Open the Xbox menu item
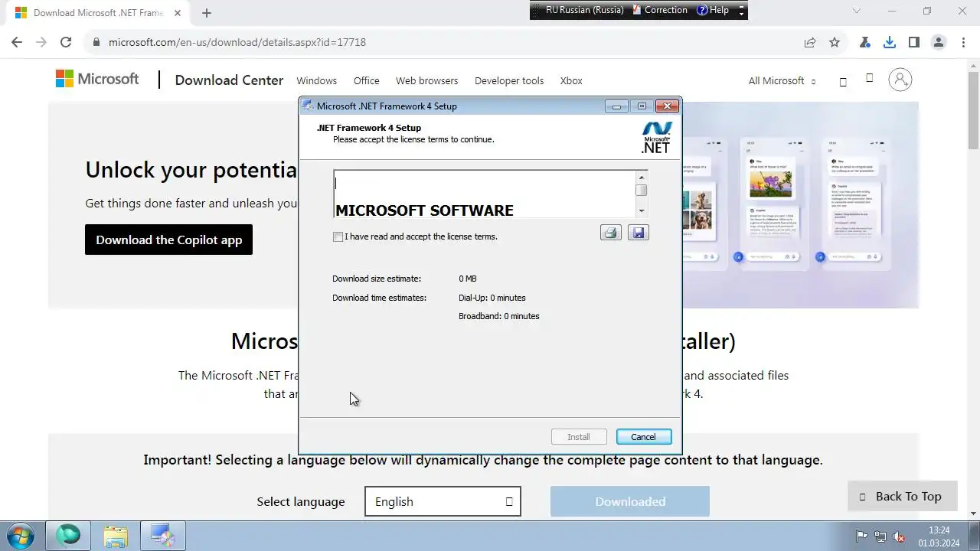 click(571, 80)
